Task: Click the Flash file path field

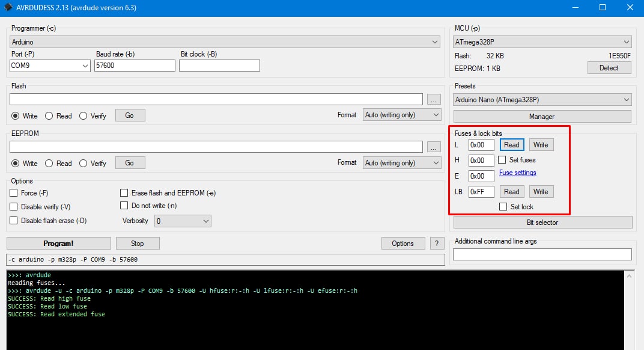Action: pos(216,99)
